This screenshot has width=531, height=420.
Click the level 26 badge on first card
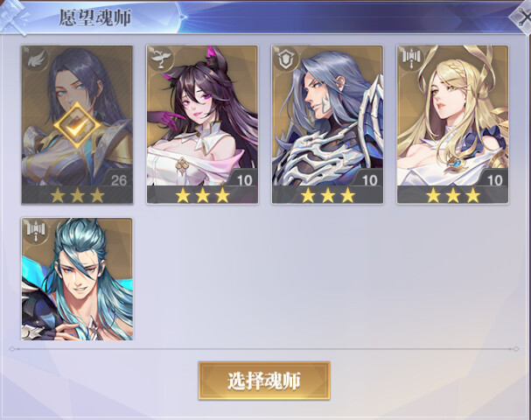(119, 179)
